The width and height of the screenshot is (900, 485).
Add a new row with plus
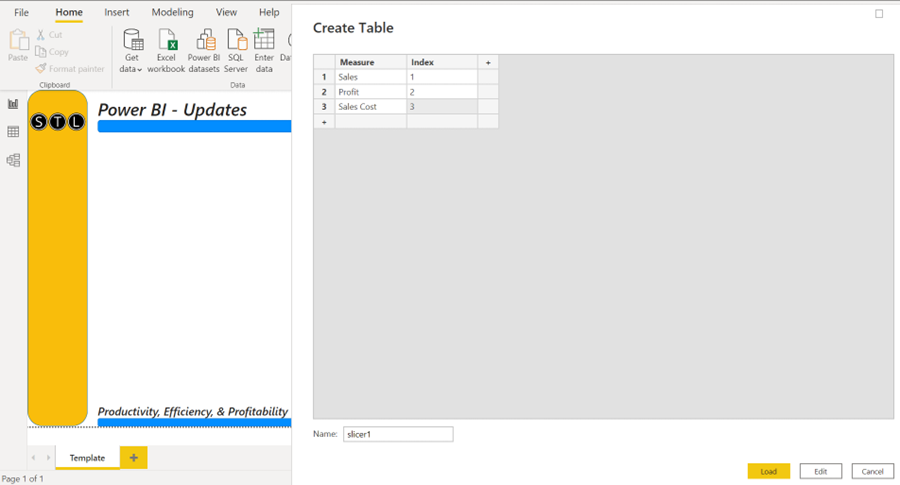pos(324,122)
